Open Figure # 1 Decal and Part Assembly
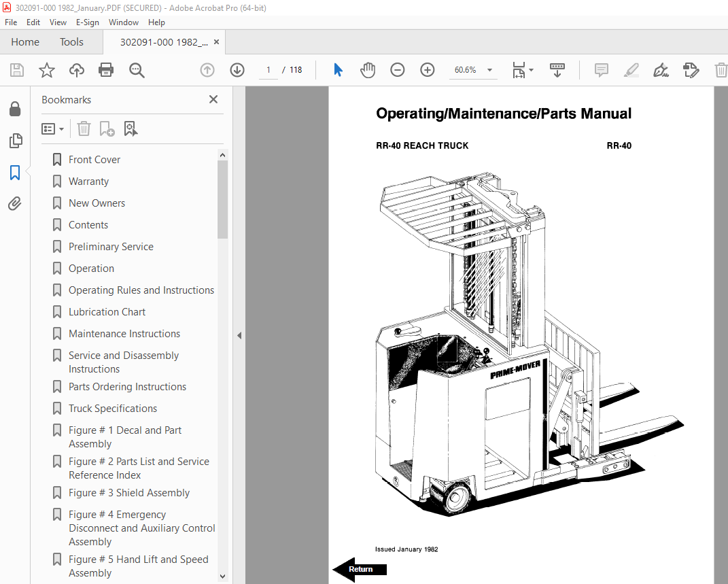This screenshot has height=584, width=728. (x=125, y=437)
